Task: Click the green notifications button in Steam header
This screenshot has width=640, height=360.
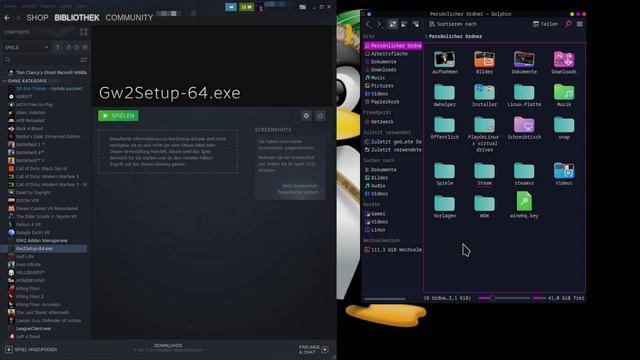Action: (247, 7)
